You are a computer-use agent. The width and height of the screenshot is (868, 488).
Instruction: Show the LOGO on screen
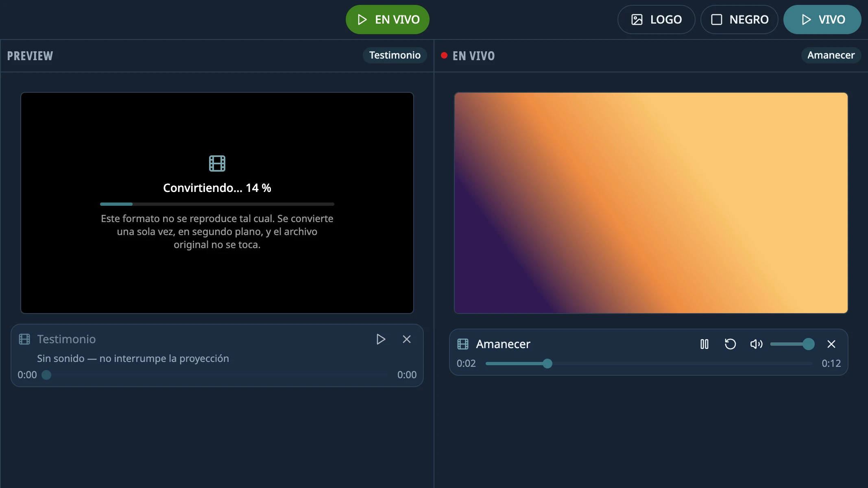coord(656,20)
